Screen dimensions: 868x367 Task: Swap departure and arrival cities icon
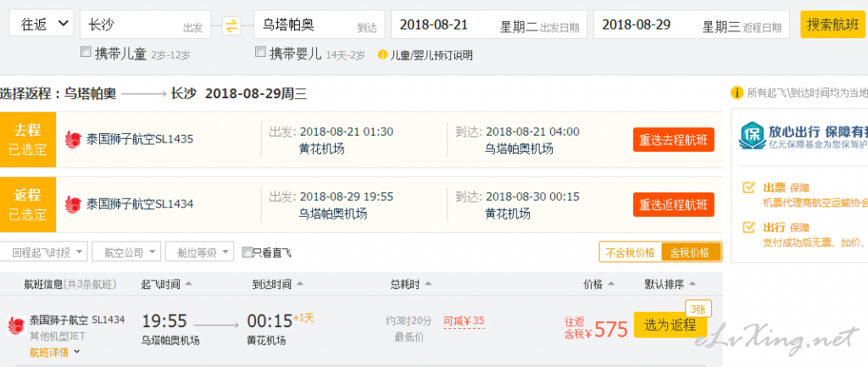[232, 25]
